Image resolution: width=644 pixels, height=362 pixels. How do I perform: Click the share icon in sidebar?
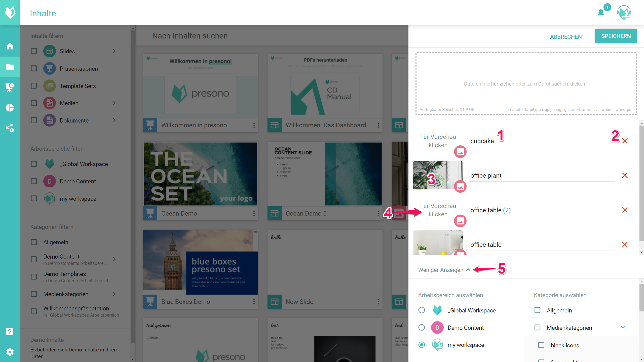pyautogui.click(x=10, y=128)
